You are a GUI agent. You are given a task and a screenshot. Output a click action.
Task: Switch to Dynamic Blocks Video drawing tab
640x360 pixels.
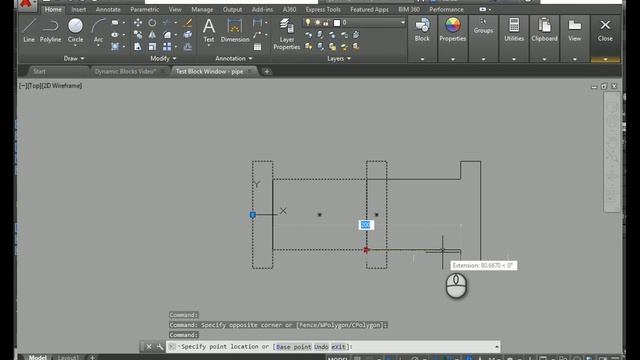[125, 71]
